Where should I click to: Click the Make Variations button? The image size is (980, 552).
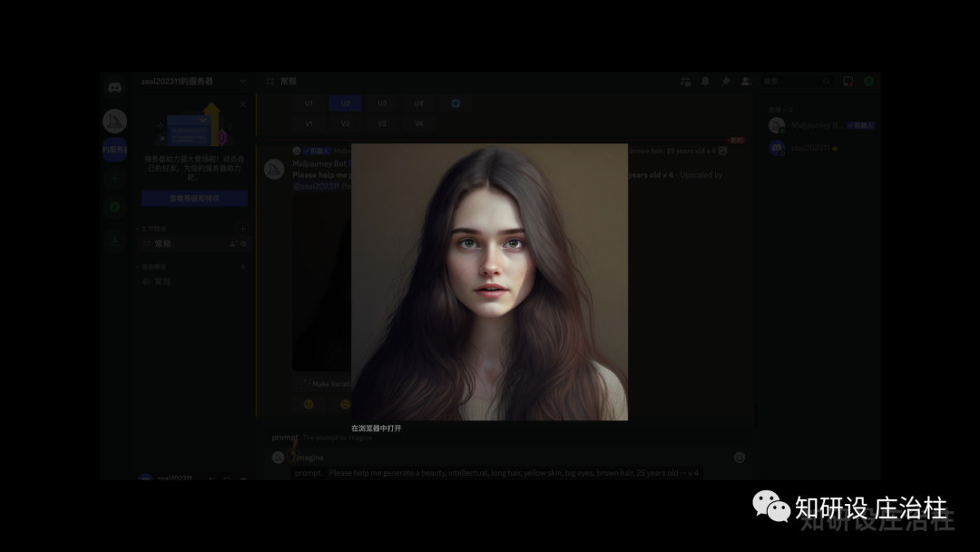[323, 384]
